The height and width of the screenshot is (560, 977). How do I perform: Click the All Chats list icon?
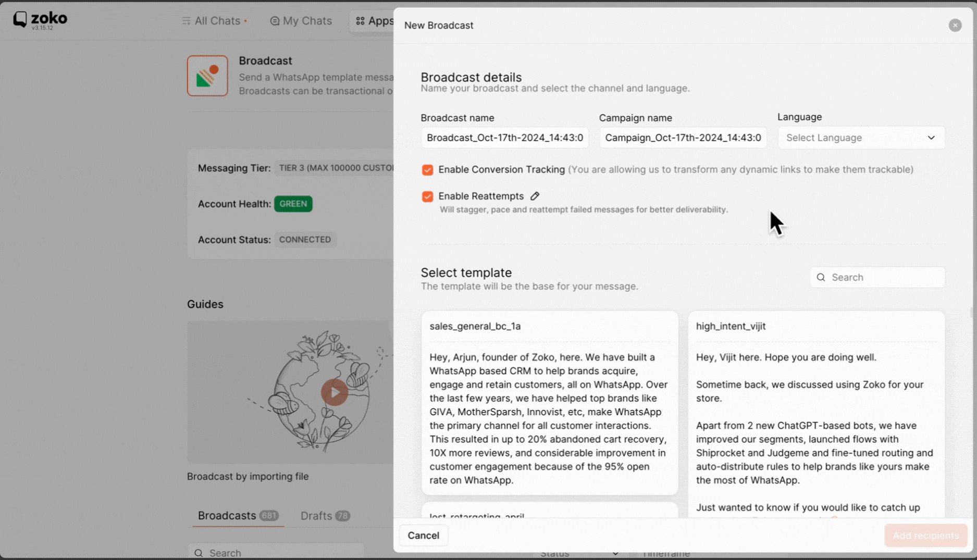[x=186, y=21]
